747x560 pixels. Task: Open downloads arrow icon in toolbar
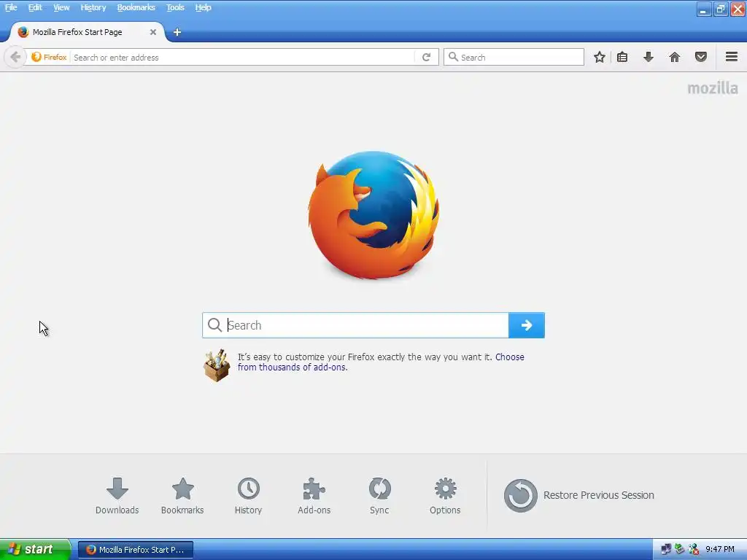[649, 57]
